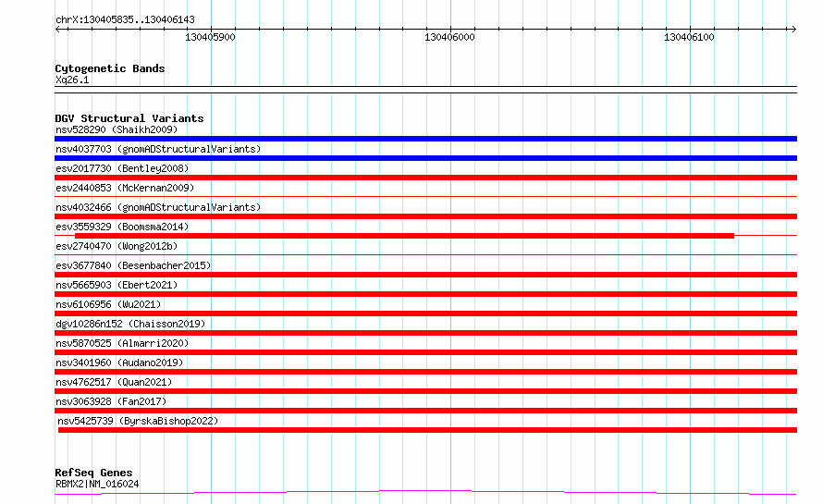Click the nsv3063928 (Fan2017) label
Screen dimensions: 823x504
111,401
